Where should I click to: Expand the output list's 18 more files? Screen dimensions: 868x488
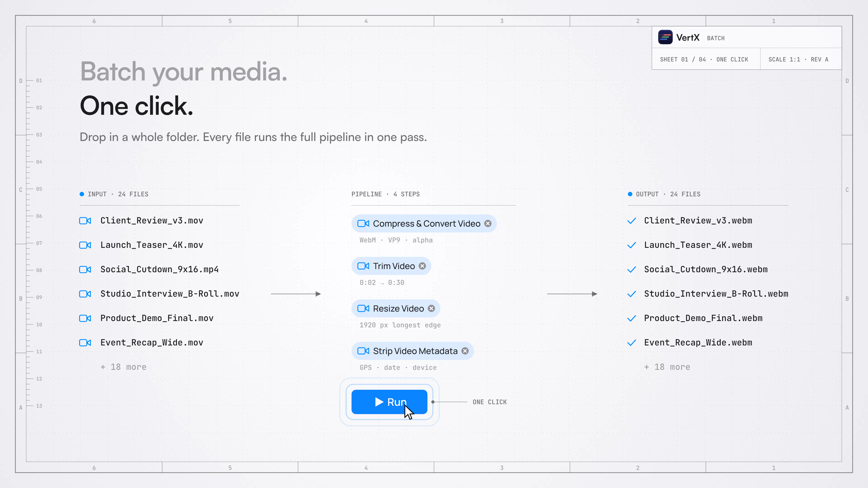(667, 367)
